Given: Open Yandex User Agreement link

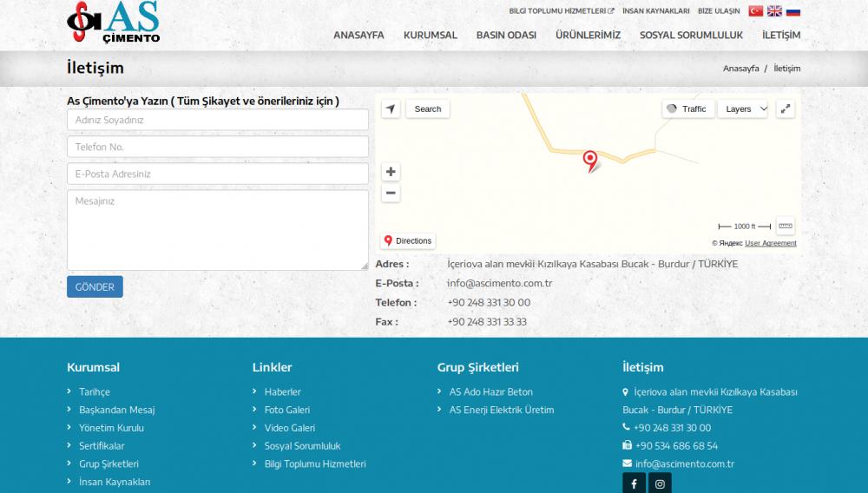Looking at the screenshot, I should pos(771,243).
